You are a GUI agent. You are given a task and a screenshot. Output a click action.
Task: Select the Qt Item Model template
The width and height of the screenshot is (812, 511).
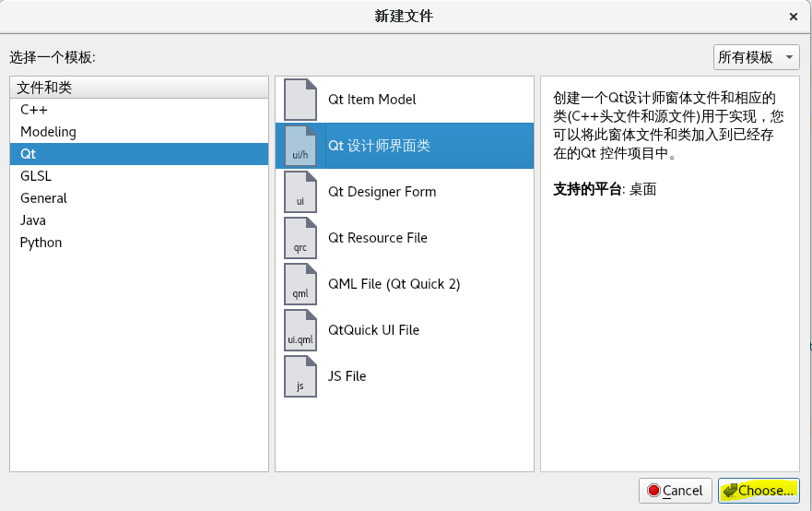tap(405, 100)
